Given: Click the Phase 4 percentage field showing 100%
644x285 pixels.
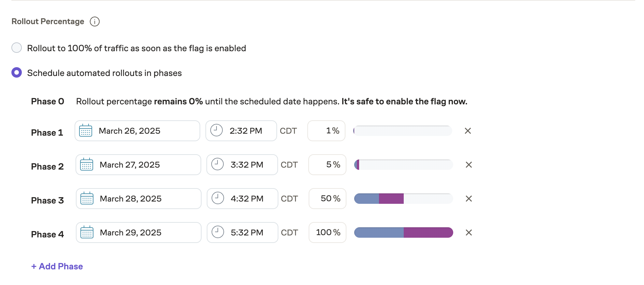Looking at the screenshot, I should [x=327, y=232].
